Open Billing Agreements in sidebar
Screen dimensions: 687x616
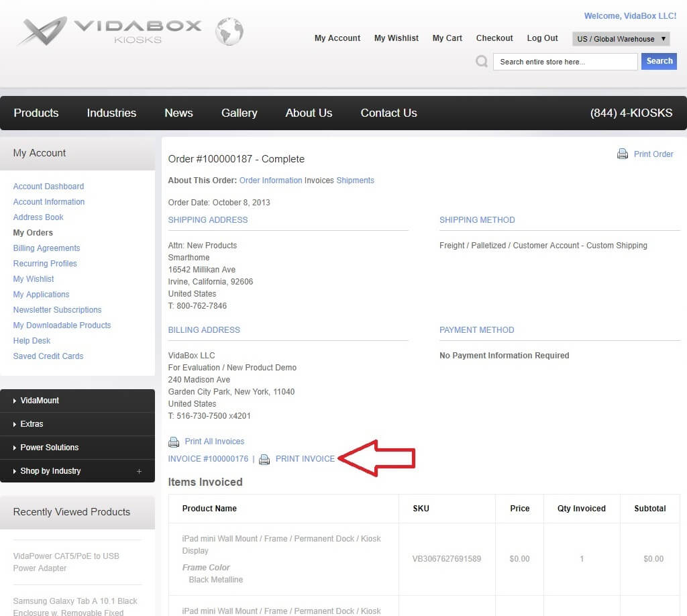tap(46, 248)
